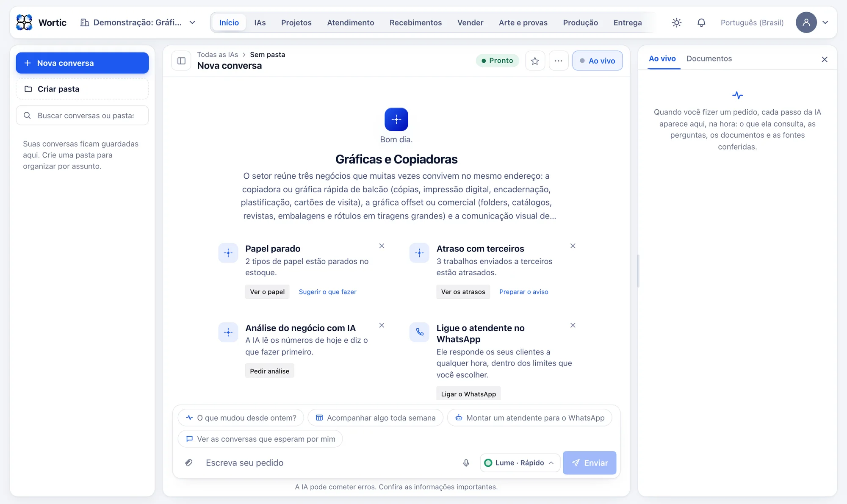Go to the Projetos tab

pos(296,22)
